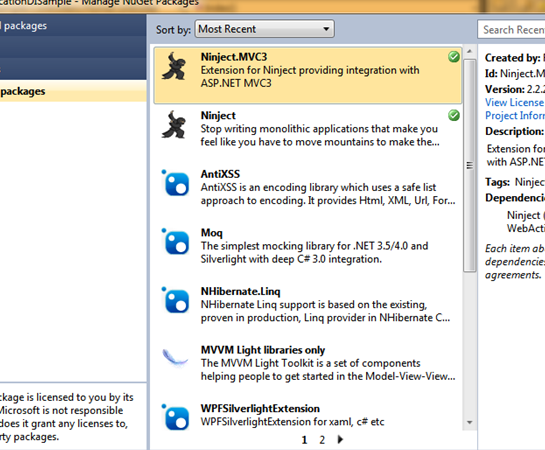Screen dimensions: 545x450
Task: Click the Created by label in details pane
Action: (512, 58)
